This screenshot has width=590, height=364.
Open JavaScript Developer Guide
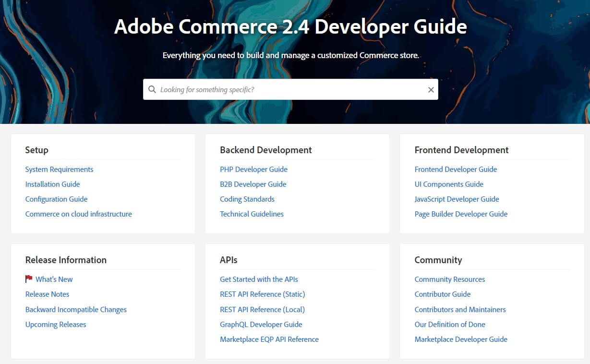(x=457, y=199)
